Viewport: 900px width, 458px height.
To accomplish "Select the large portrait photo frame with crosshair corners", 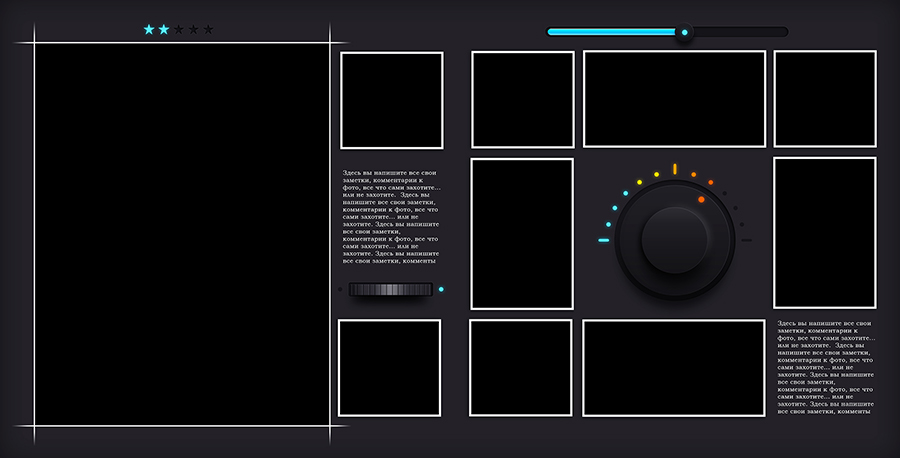I will pos(182,234).
